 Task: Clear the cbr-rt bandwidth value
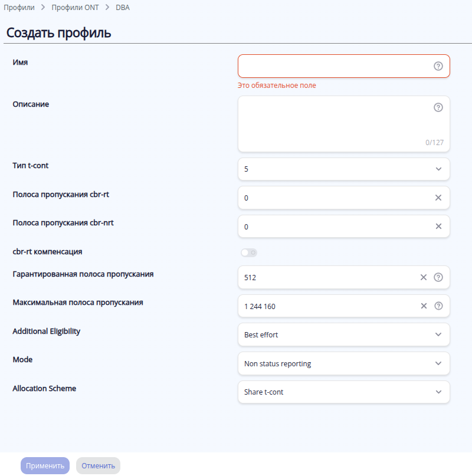438,198
